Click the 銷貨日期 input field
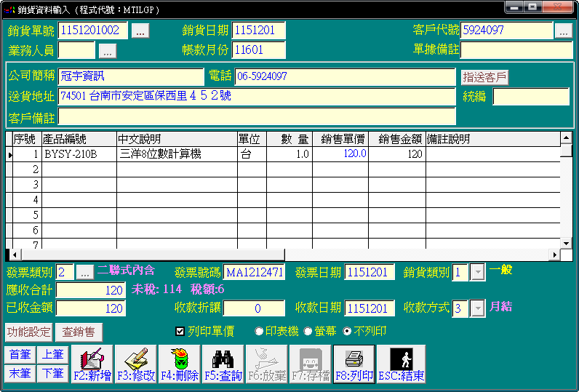The image size is (579, 392). point(258,31)
